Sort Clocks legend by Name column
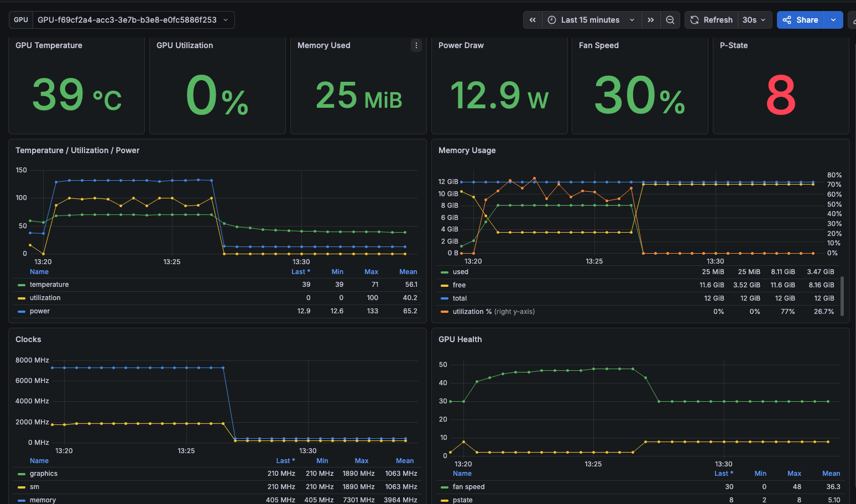The width and height of the screenshot is (856, 504). coord(39,461)
